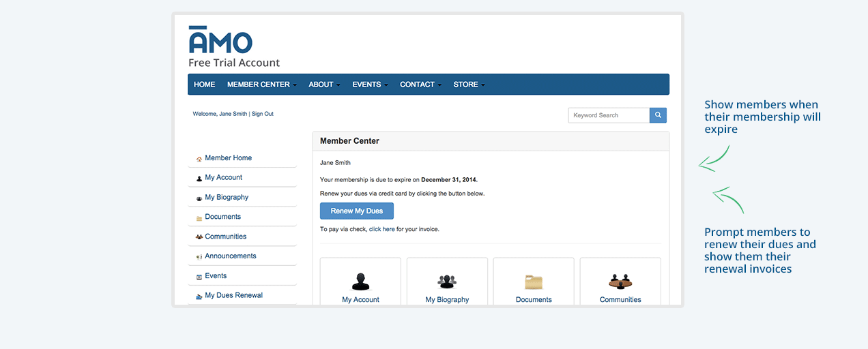
Task: Click in the Keyword Search field
Action: (x=609, y=115)
